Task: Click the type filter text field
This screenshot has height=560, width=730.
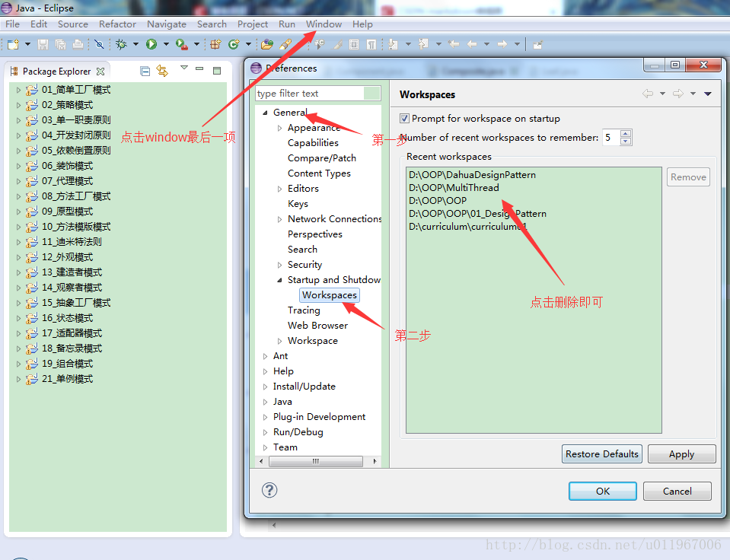Action: (318, 93)
